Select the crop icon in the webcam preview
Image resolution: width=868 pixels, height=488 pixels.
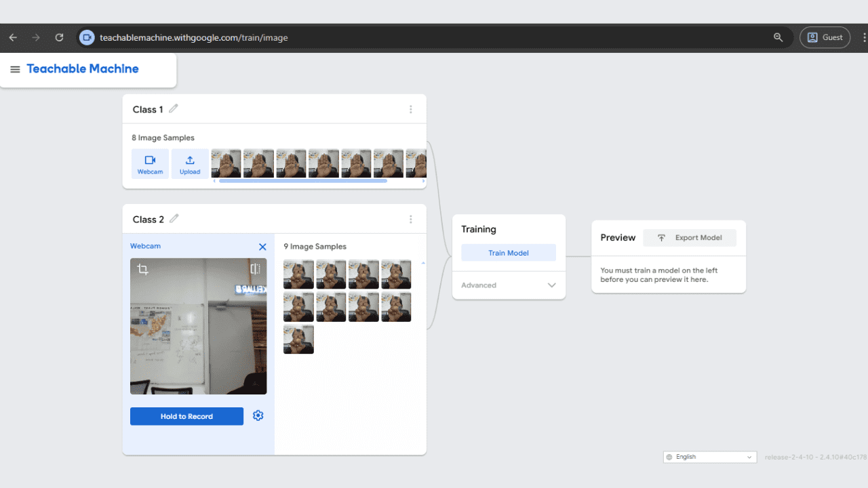143,268
